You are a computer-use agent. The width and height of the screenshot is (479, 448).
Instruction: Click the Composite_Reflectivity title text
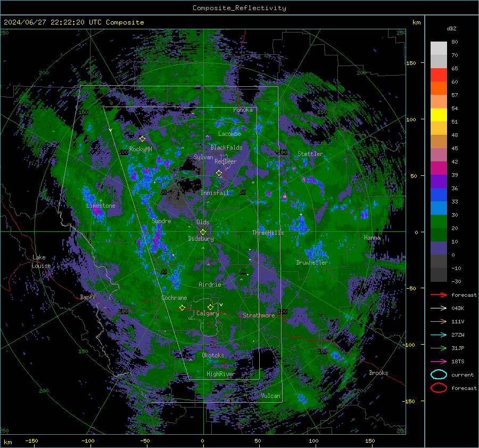coord(239,8)
